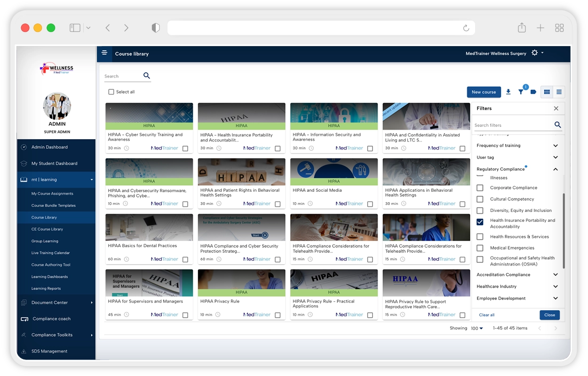Click the download icon beside New course
Image resolution: width=588 pixels, height=376 pixels.
point(508,92)
